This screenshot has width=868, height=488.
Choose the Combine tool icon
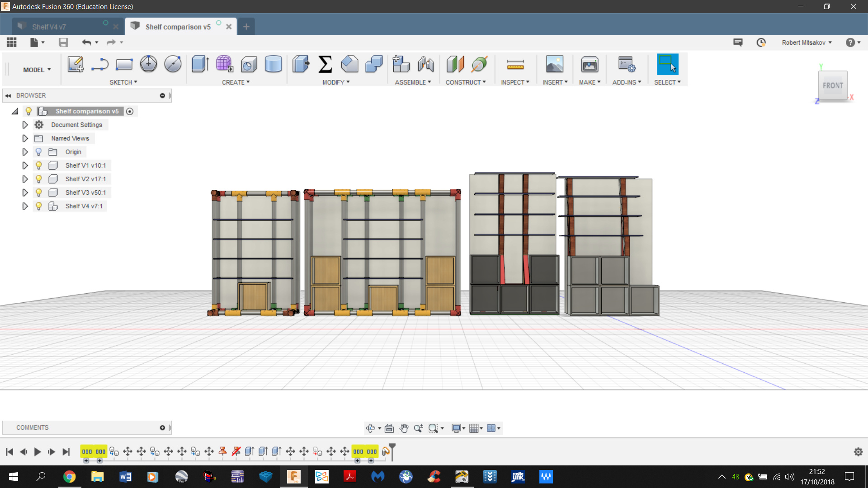pos(374,64)
